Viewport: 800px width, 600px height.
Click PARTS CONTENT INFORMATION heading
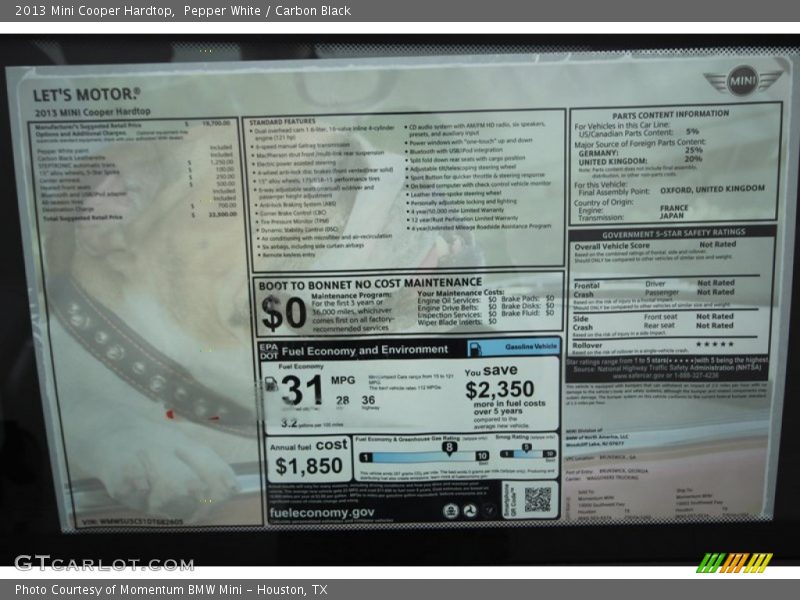point(670,114)
